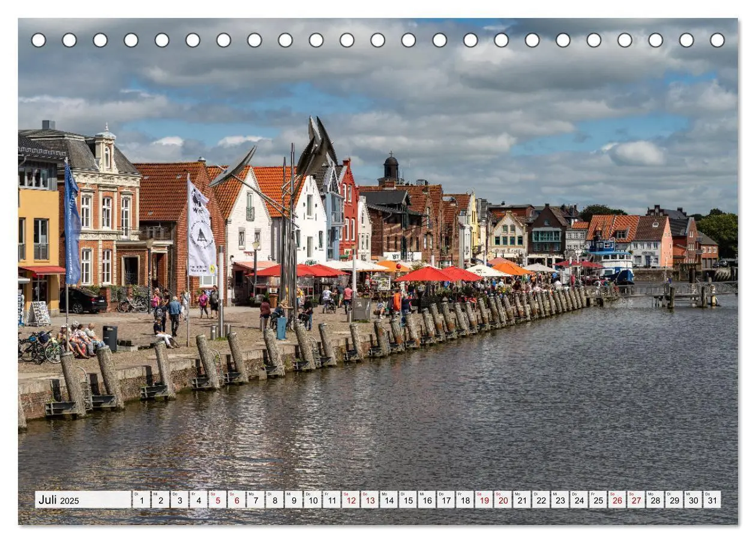The image size is (756, 543).
Task: Select date cell 29 (Di)
Action: click(x=674, y=500)
